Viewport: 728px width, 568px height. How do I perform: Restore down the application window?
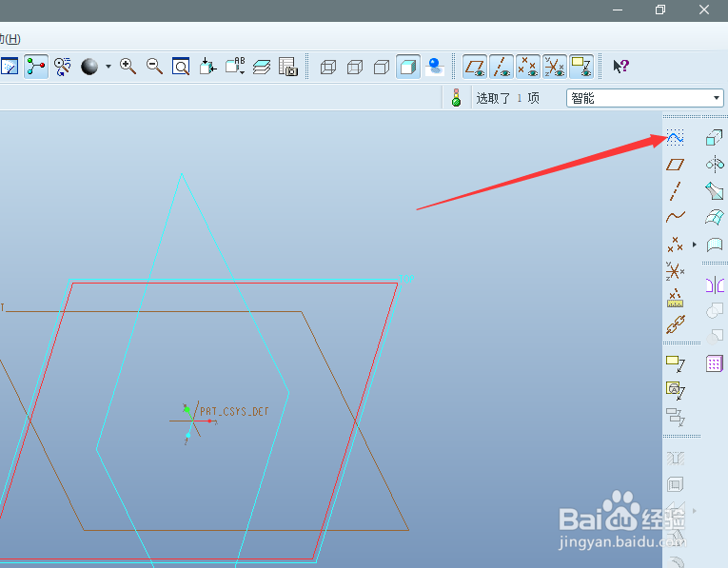coord(660,10)
